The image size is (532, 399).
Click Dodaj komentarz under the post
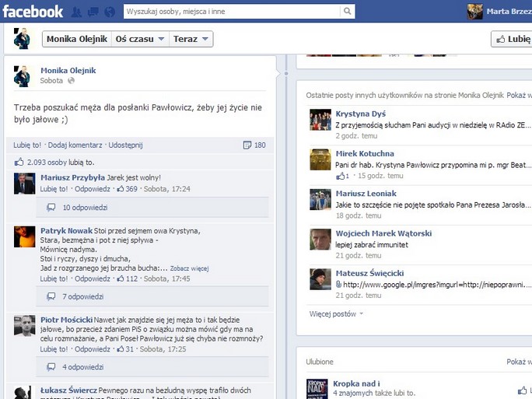click(x=75, y=145)
